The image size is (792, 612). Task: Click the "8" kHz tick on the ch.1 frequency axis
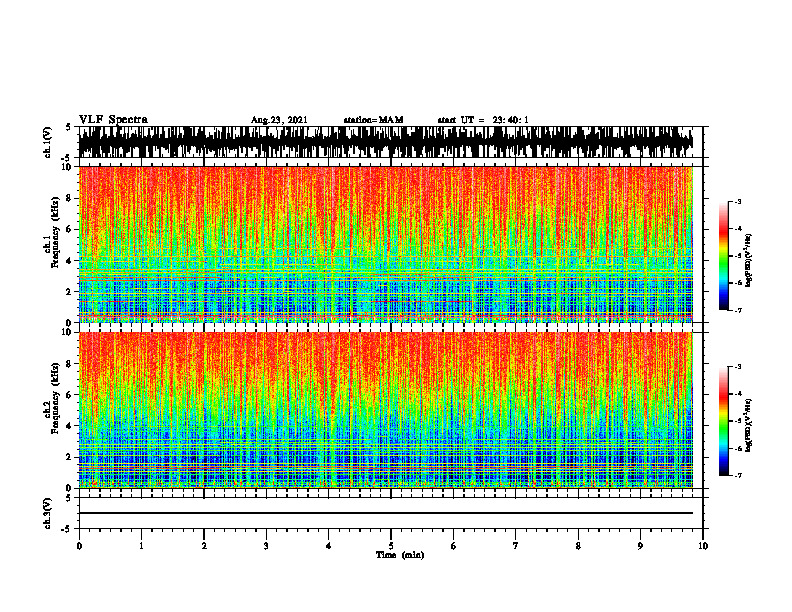tap(70, 198)
